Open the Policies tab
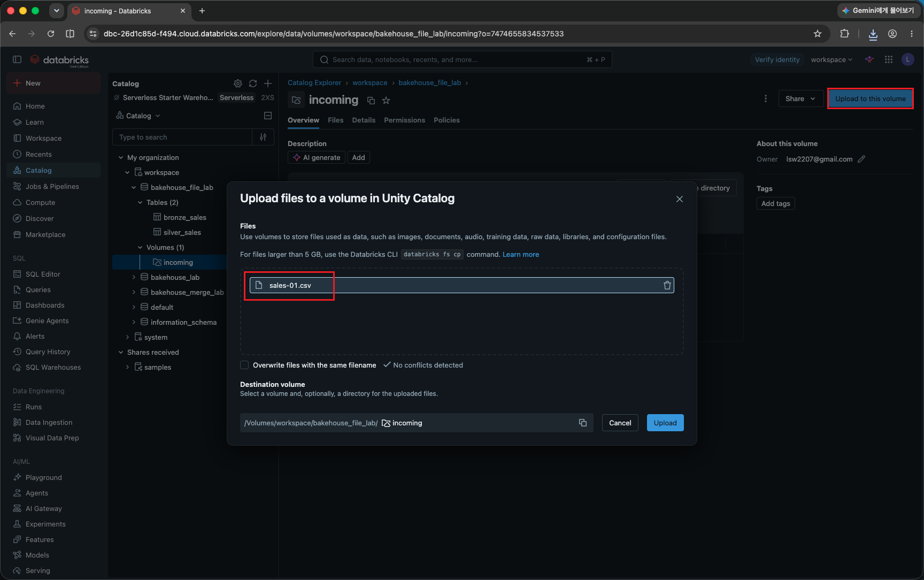Viewport: 924px width, 580px height. [446, 120]
